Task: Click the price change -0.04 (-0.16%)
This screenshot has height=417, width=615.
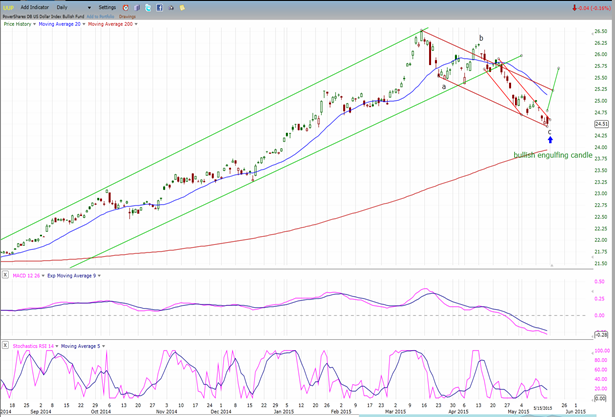Action: (592, 7)
